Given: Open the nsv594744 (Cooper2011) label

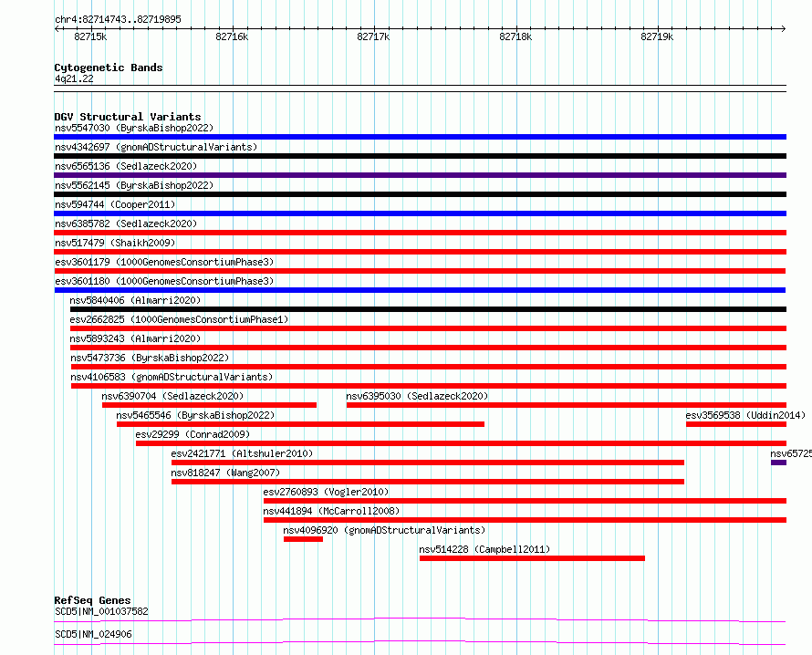Looking at the screenshot, I should coord(115,204).
